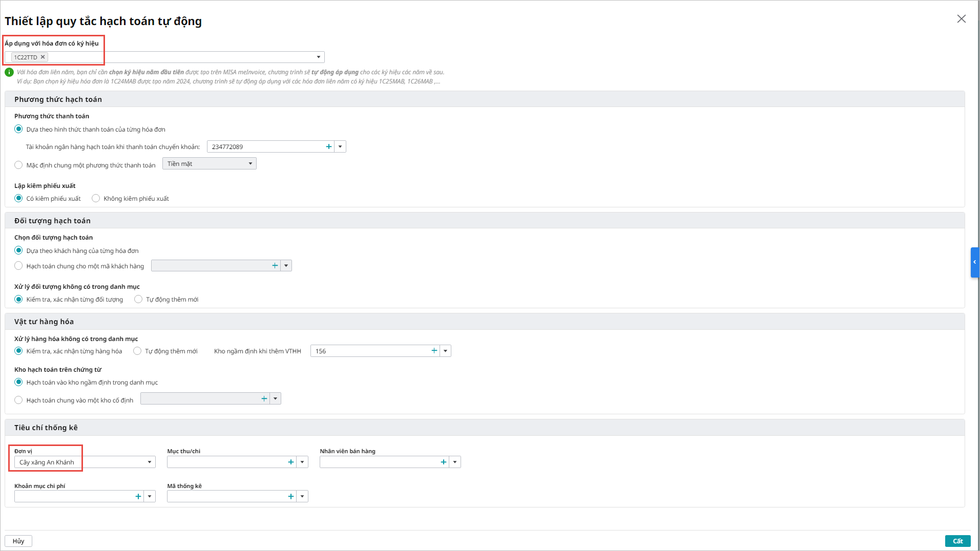Close the automatic accounting rules dialog
980x551 pixels.
(x=962, y=19)
